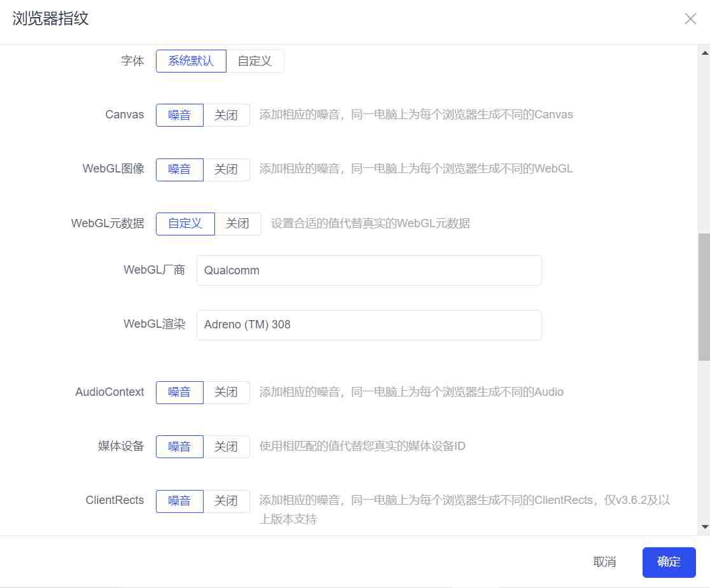Click the 取消 button
Viewport: 710px width, 588px height.
tap(604, 562)
